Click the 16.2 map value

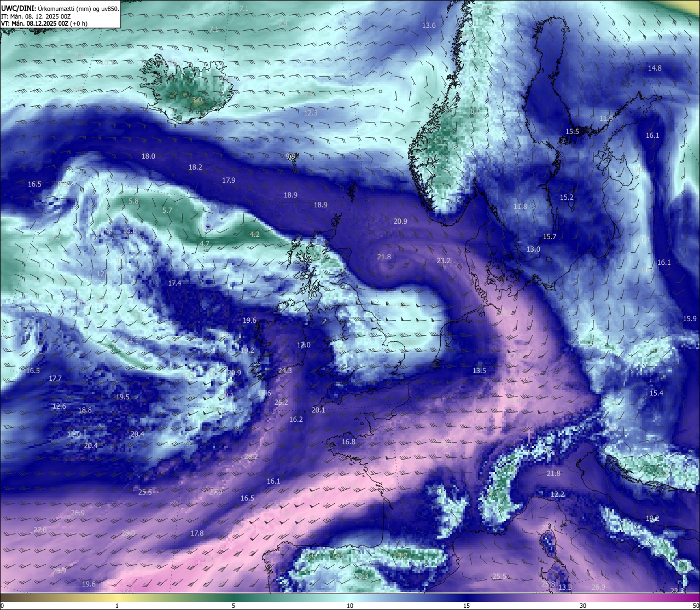click(x=296, y=419)
